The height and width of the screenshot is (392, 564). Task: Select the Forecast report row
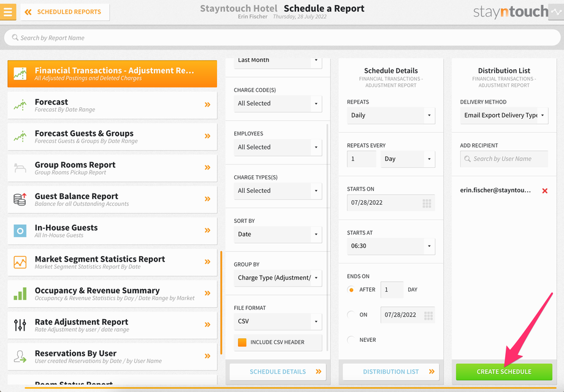click(x=112, y=105)
